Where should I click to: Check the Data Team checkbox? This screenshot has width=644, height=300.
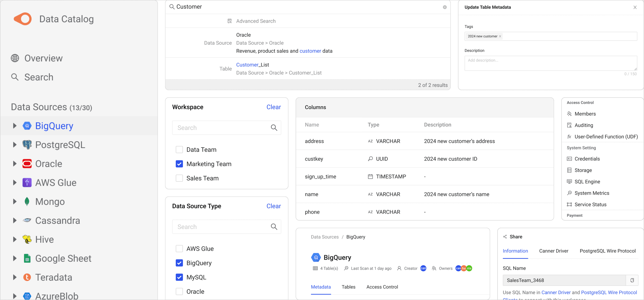pos(179,150)
